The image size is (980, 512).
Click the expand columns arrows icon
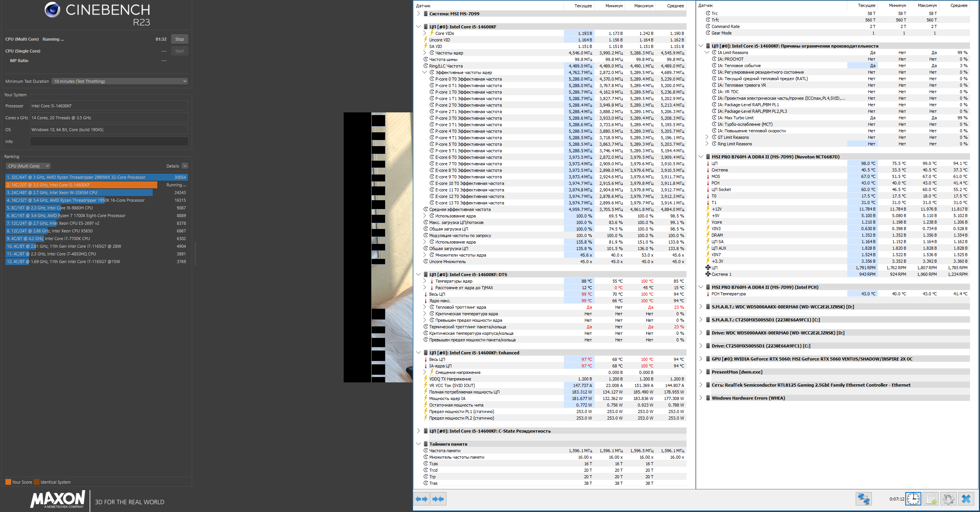pyautogui.click(x=422, y=499)
